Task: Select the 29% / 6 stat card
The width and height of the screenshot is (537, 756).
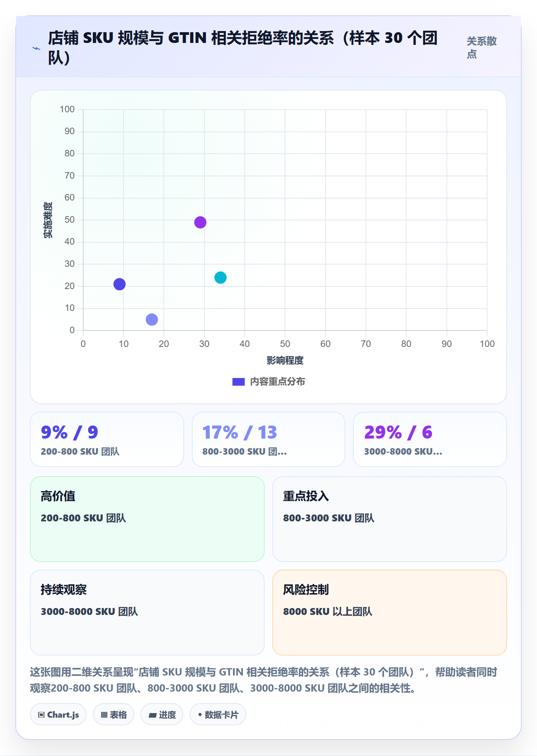Action: pos(430,439)
